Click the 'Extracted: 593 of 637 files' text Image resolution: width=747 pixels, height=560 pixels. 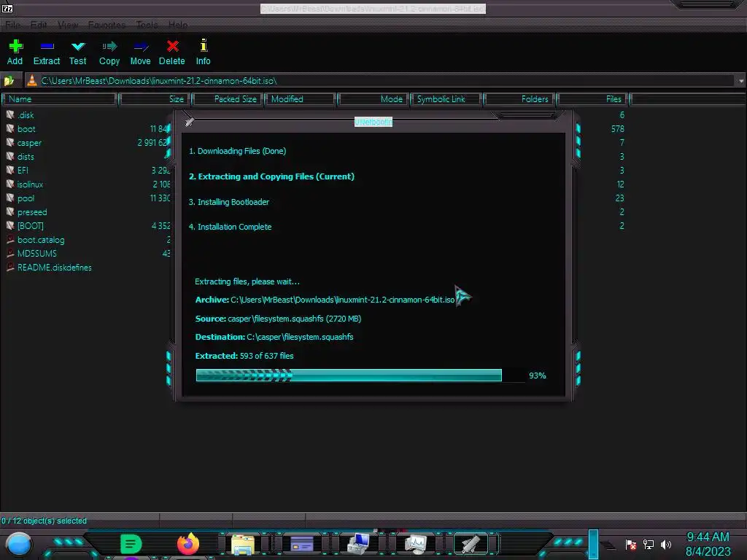[244, 356]
